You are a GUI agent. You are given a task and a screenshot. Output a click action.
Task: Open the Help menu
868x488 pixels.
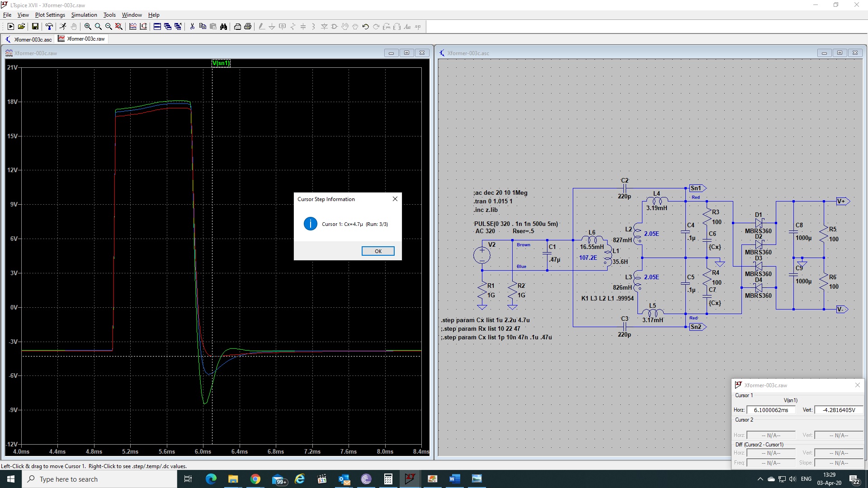[154, 15]
